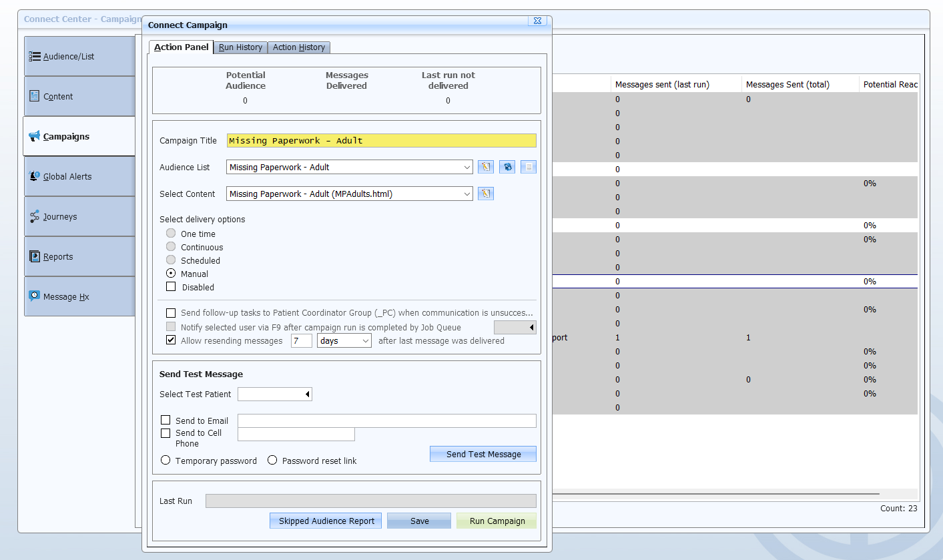Click the test cell phone field
The height and width of the screenshot is (560, 943).
pos(296,435)
